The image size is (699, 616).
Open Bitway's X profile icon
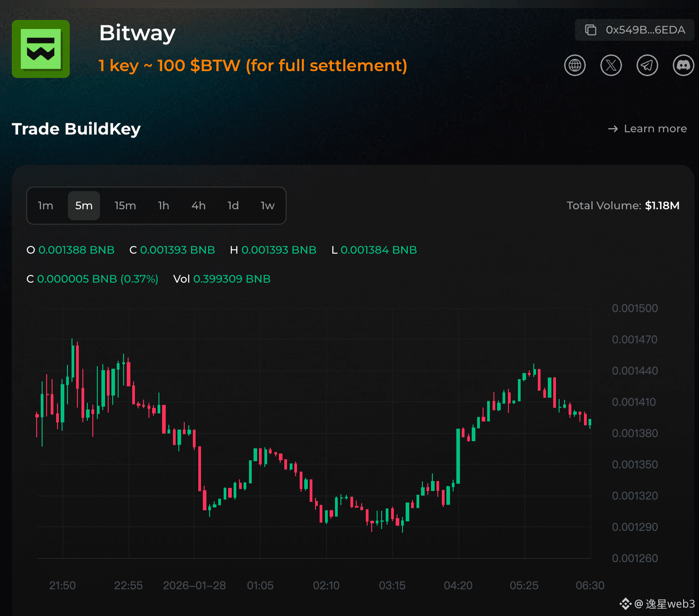611,65
